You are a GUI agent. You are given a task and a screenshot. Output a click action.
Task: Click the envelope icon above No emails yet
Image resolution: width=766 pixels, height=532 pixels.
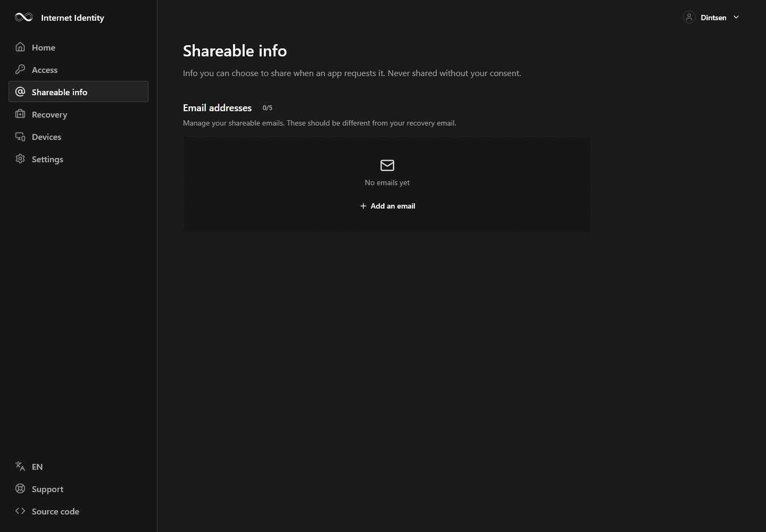click(387, 165)
